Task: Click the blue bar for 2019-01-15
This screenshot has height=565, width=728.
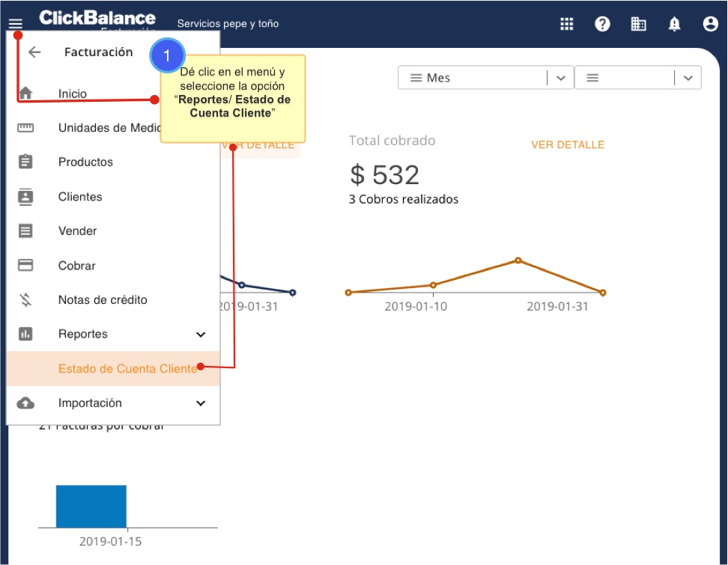Action: tap(91, 507)
